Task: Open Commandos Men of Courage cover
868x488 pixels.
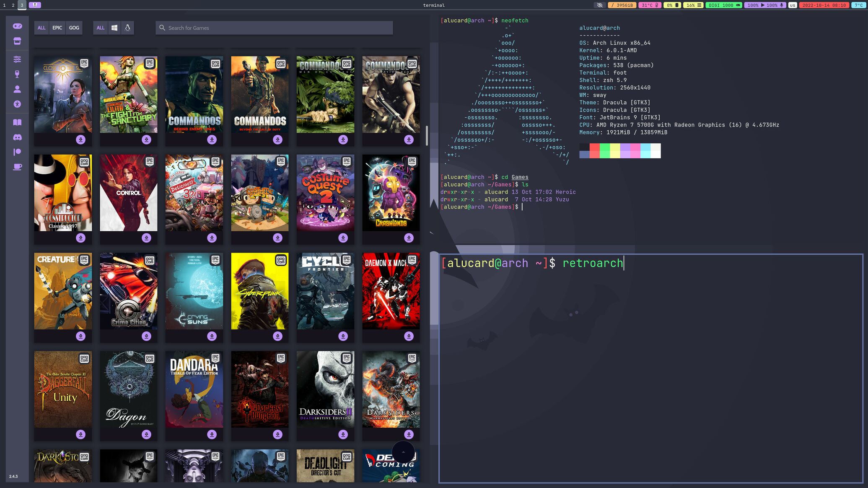Action: point(325,95)
